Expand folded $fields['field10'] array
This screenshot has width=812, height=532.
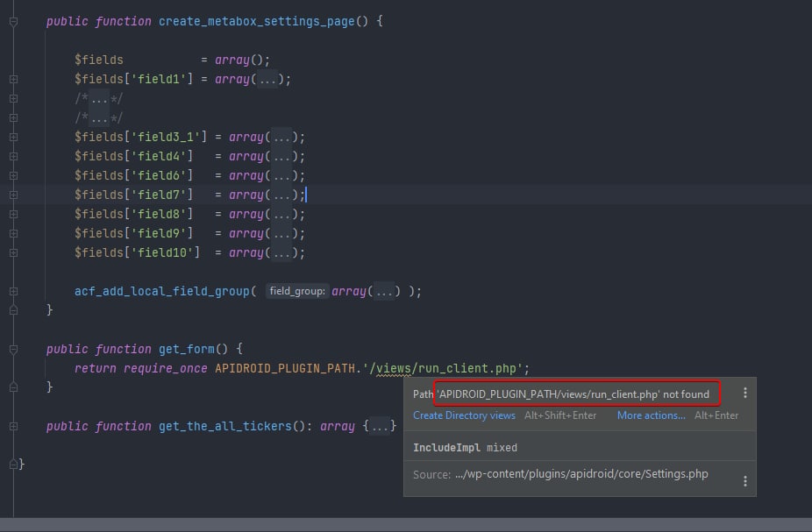pyautogui.click(x=13, y=252)
